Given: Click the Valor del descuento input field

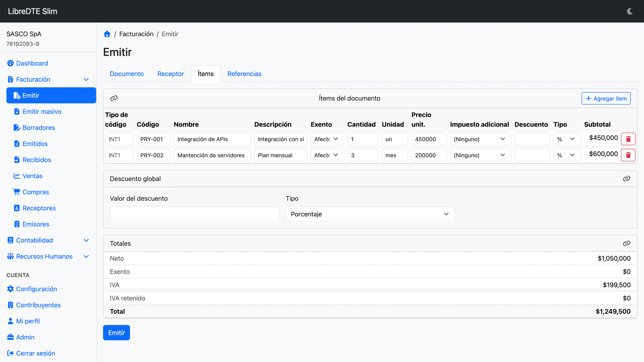Looking at the screenshot, I should pyautogui.click(x=194, y=214).
